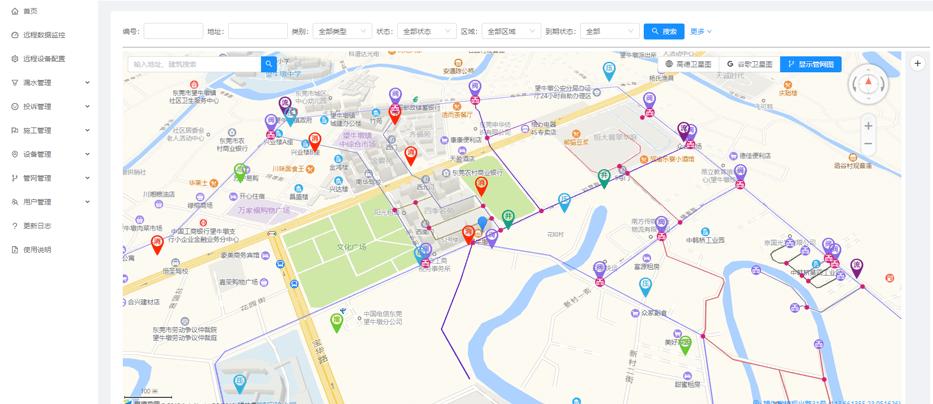Viewport: 933px width, 404px height.
Task: Click the 望牛墩镇中综合市场 map label
Action: (x=359, y=139)
